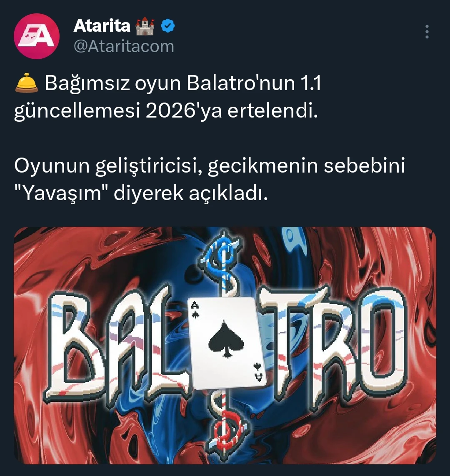Click the blue verified badge
This screenshot has height=476, width=450.
point(167,26)
